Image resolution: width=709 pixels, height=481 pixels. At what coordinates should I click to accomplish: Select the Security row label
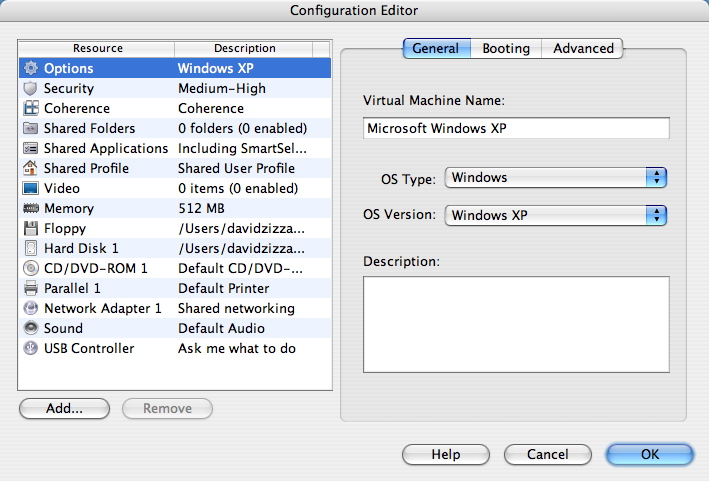click(69, 88)
